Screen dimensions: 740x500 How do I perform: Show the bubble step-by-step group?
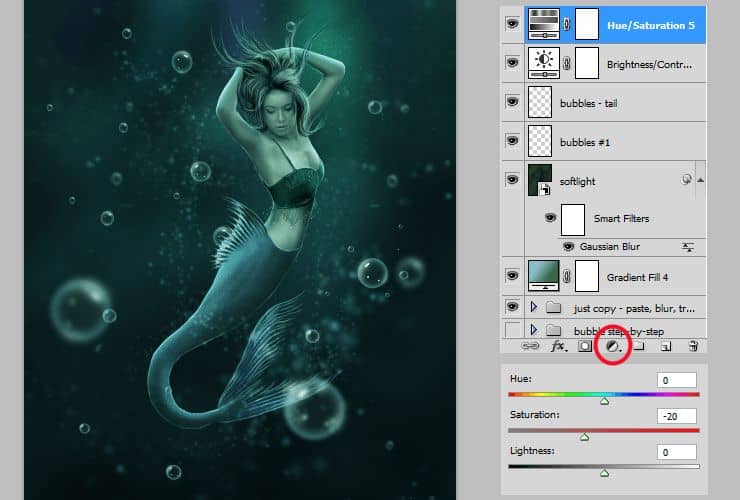point(512,330)
